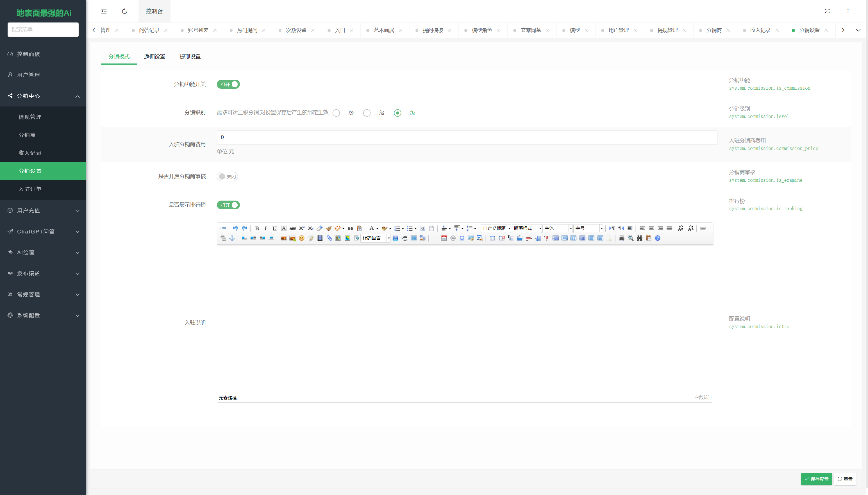Expand the AI绘画 sidebar section
This screenshot has width=868, height=495.
tap(43, 253)
